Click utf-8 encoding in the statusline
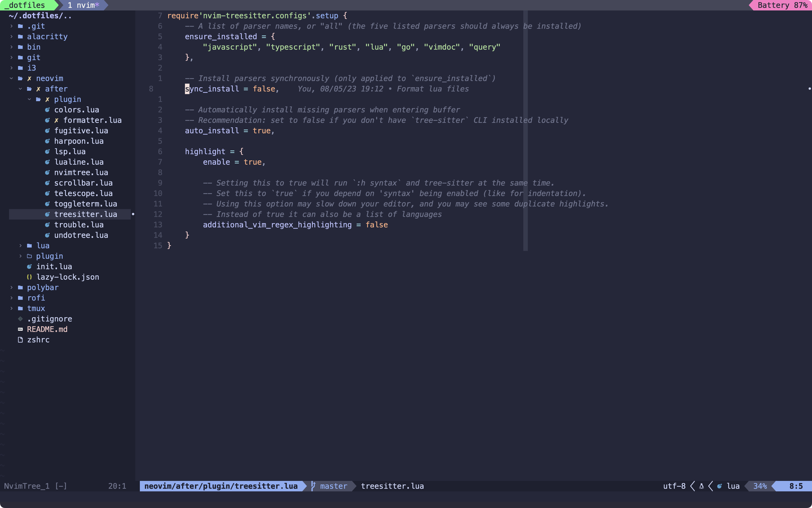Screen dimensions: 812x508 (674, 486)
